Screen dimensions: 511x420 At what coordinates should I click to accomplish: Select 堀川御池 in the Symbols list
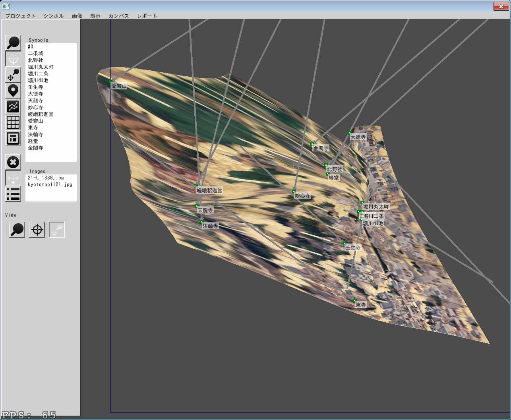pyautogui.click(x=51, y=80)
